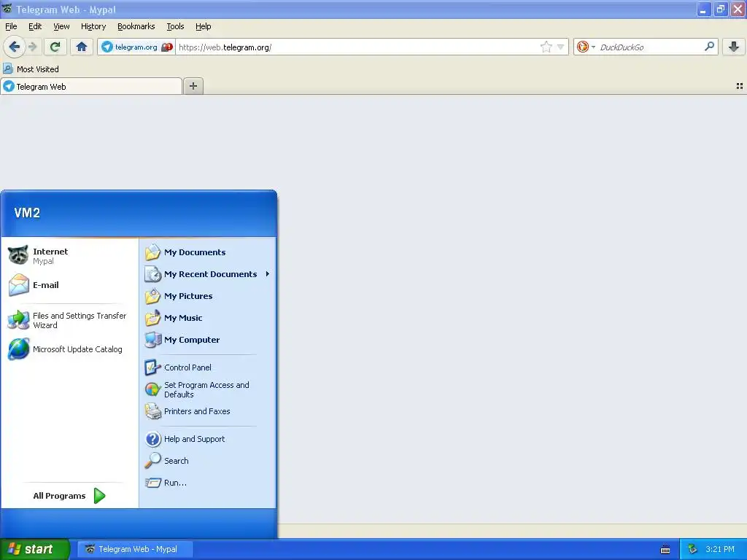The image size is (747, 560).
Task: Launch Internet Mypal from Start menu
Action: point(69,256)
